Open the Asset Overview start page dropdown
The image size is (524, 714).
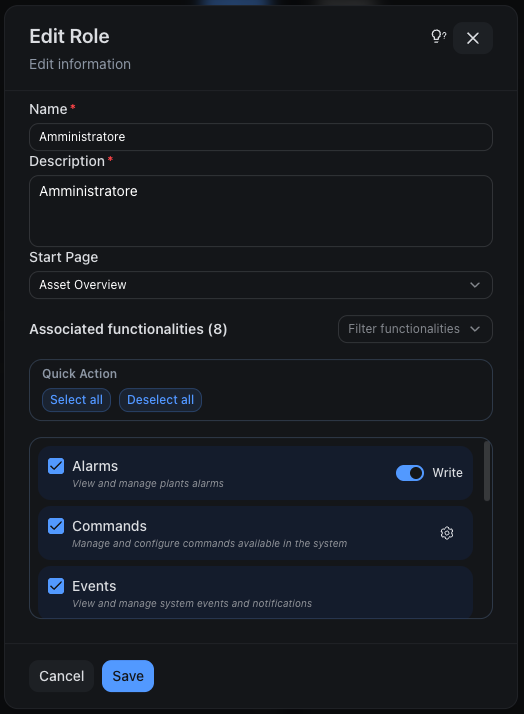[261, 285]
